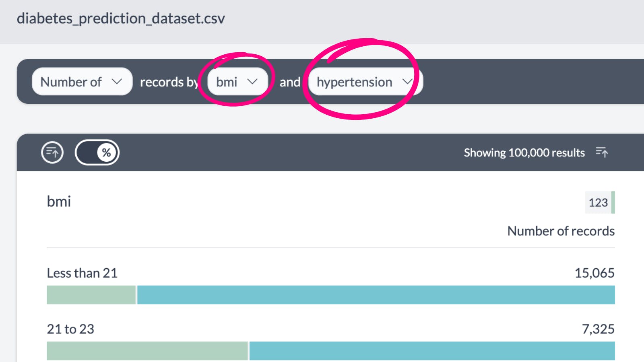The image size is (644, 362).
Task: Click the "records by" label in the query bar
Action: click(169, 82)
